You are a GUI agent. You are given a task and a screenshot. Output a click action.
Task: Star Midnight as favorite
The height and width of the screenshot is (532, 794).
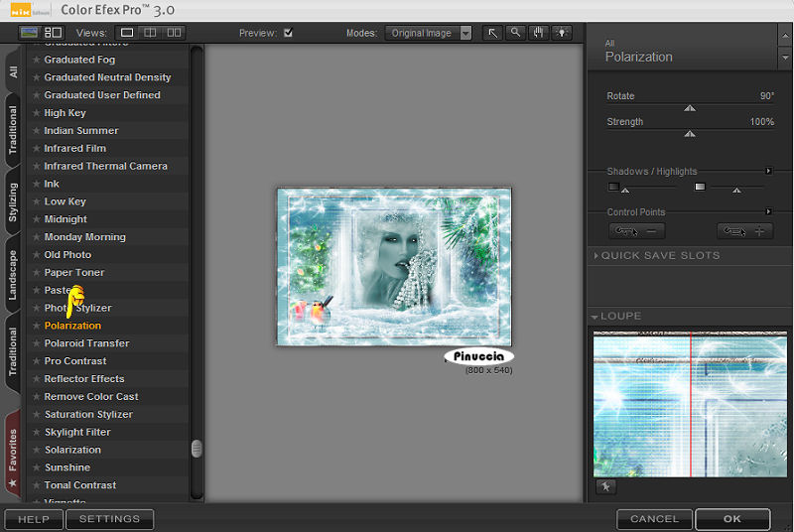37,219
